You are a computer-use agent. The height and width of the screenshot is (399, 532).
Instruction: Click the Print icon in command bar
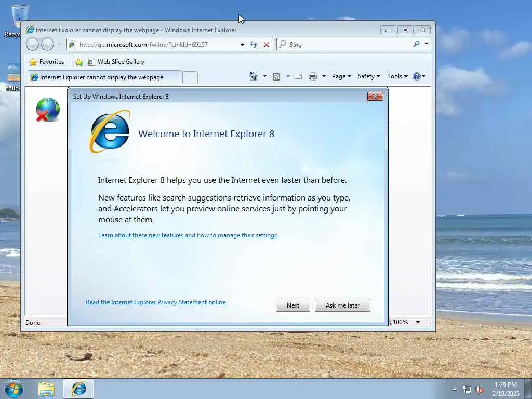coord(312,76)
